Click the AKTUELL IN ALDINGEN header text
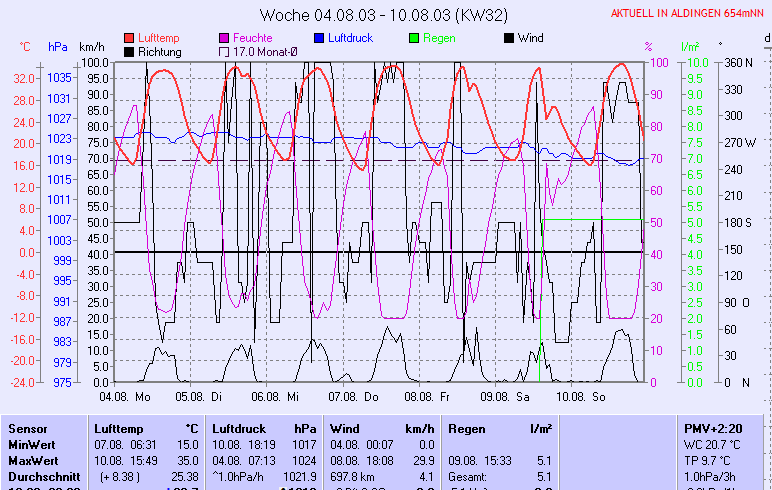The height and width of the screenshot is (490, 772). point(687,13)
